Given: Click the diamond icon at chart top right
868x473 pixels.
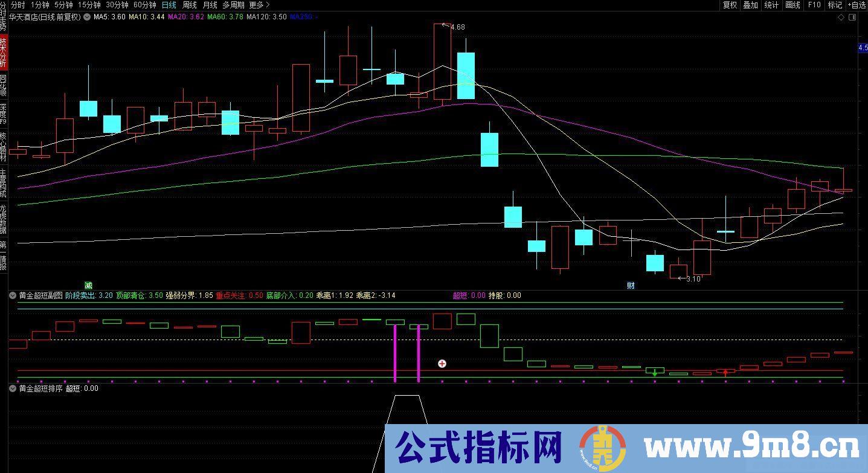Looking at the screenshot, I should click(841, 18).
